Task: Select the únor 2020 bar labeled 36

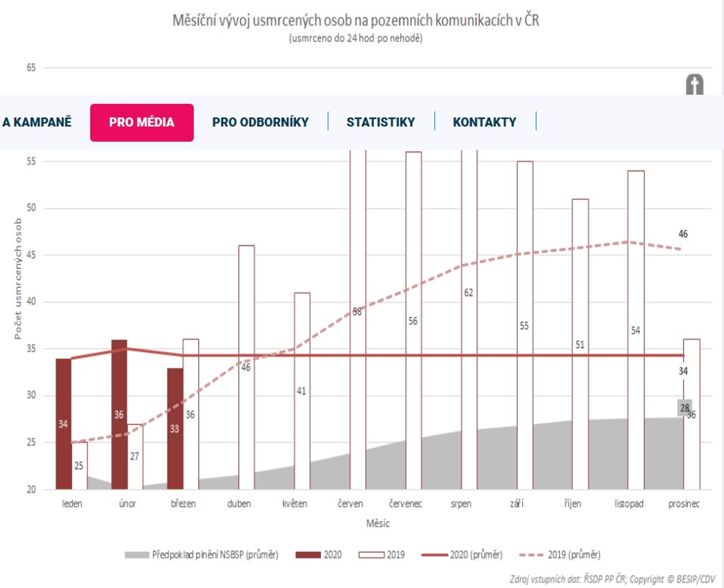Action: tap(119, 414)
